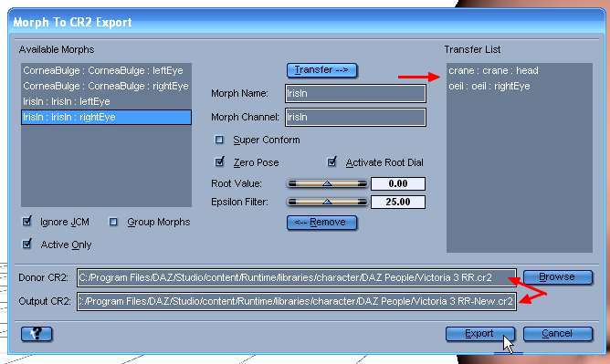Click the Epsilon Filter slider handle

[x=327, y=202]
